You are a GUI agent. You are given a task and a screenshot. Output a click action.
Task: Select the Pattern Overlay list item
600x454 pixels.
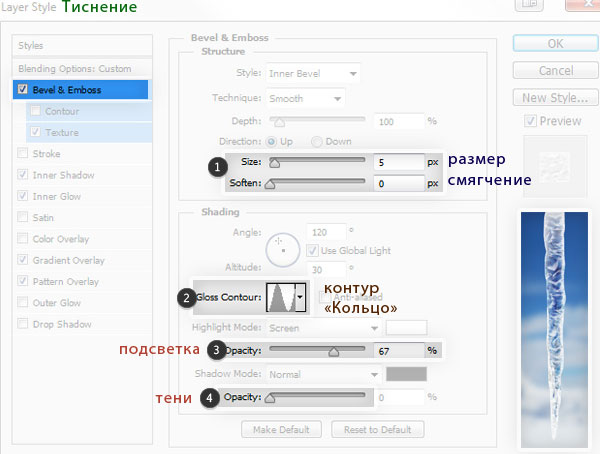(66, 282)
